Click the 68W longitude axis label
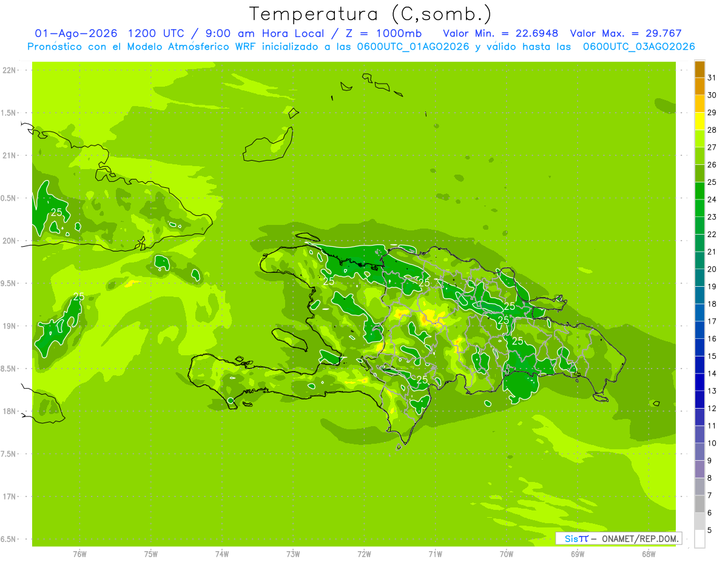 tap(649, 554)
